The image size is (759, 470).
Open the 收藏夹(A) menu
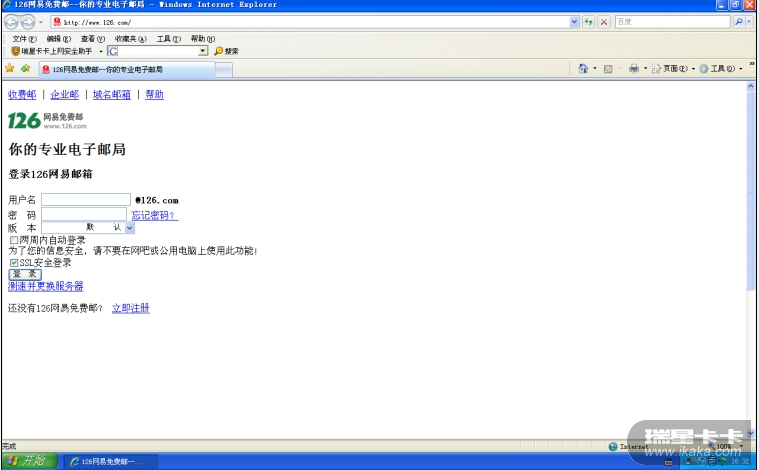pos(130,39)
